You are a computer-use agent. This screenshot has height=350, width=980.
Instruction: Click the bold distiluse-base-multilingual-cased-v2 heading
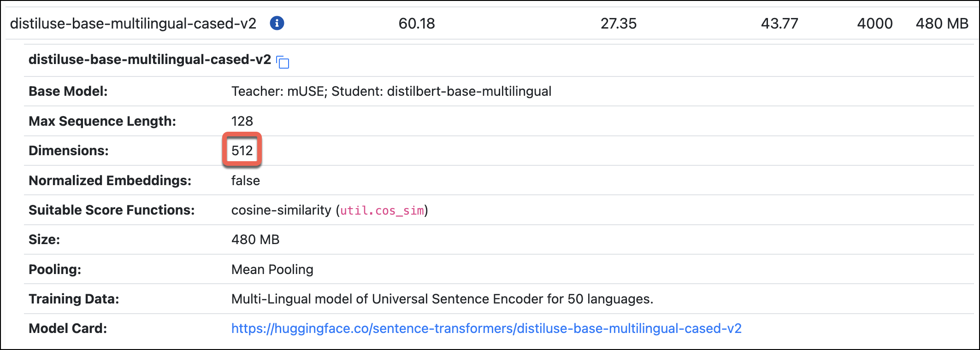click(x=150, y=60)
